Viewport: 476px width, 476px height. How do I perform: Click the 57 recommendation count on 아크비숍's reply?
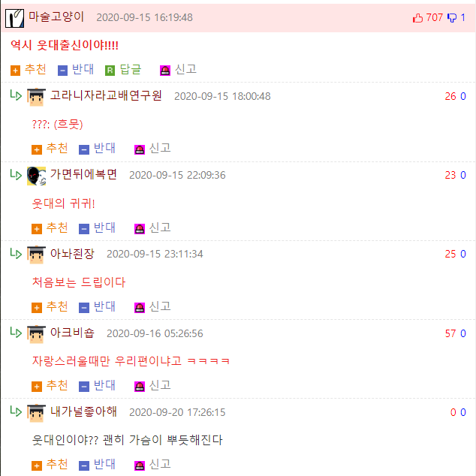tap(450, 333)
